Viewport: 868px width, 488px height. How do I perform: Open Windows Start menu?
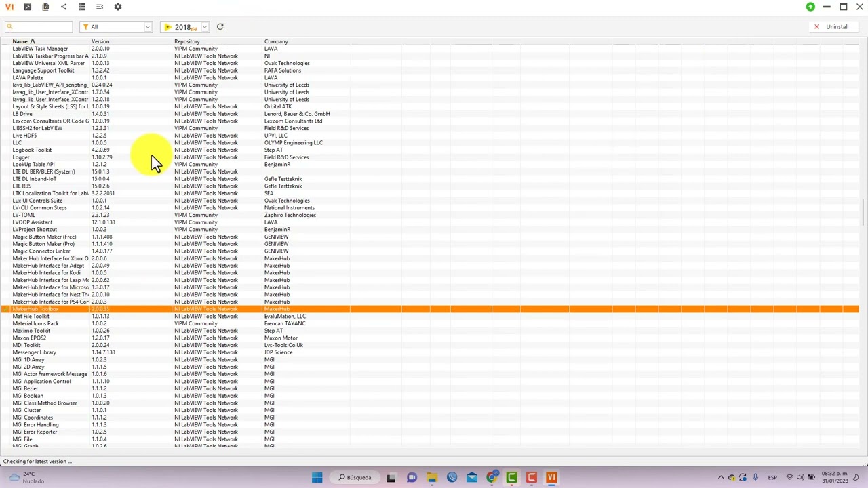coord(317,477)
